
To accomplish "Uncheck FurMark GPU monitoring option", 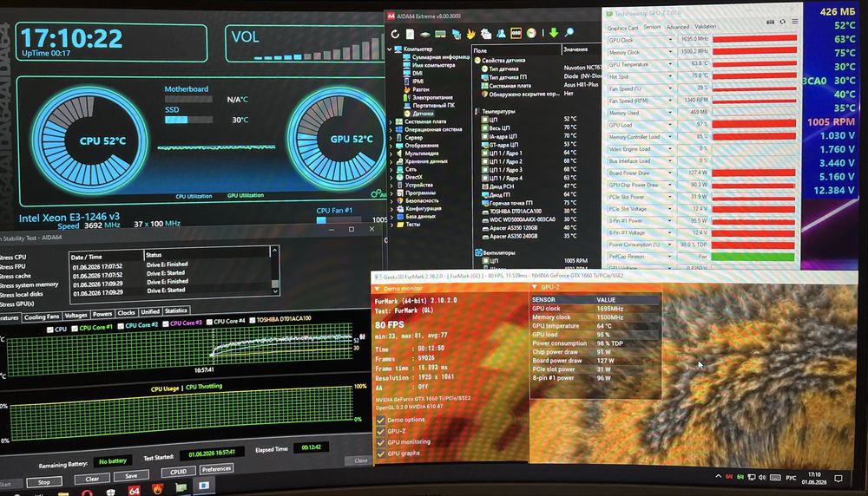I will pos(380,442).
